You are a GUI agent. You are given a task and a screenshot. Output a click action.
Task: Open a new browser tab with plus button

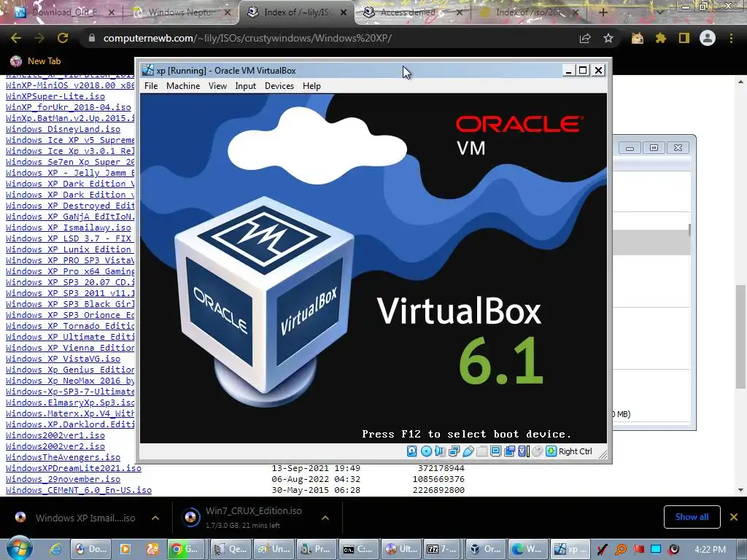coord(603,12)
